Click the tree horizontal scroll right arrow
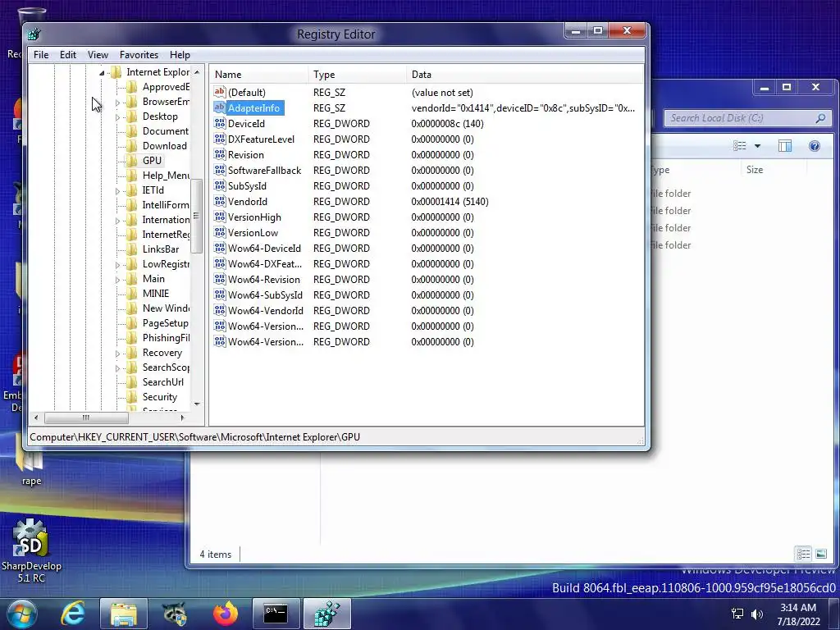Image resolution: width=840 pixels, height=630 pixels. pos(182,418)
